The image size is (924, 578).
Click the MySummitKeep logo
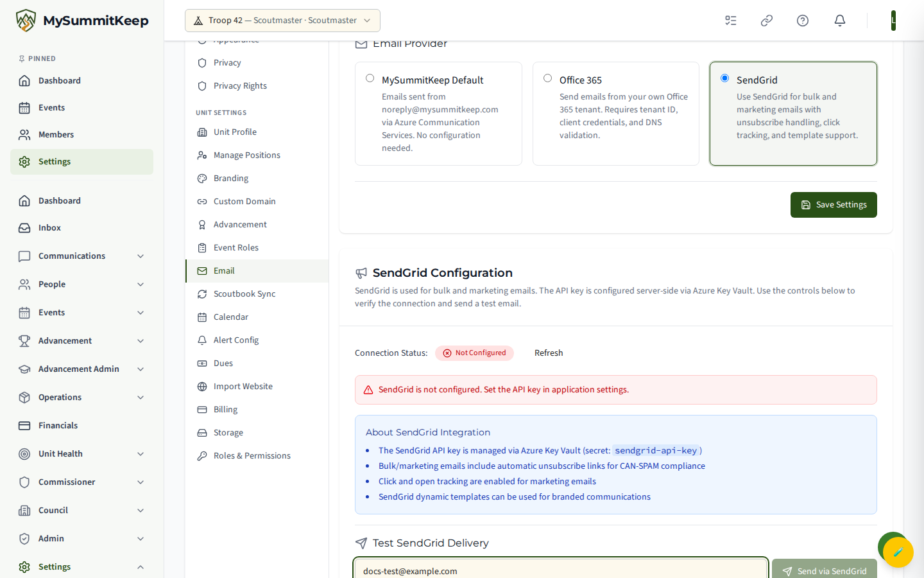[x=82, y=21]
